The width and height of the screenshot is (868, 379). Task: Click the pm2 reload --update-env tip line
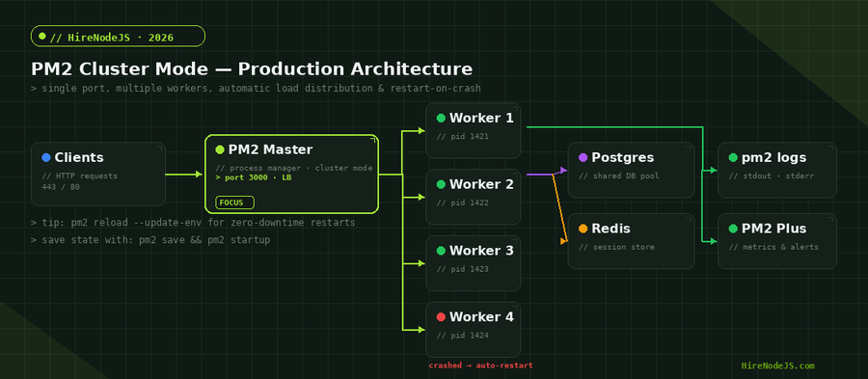pyautogui.click(x=193, y=223)
